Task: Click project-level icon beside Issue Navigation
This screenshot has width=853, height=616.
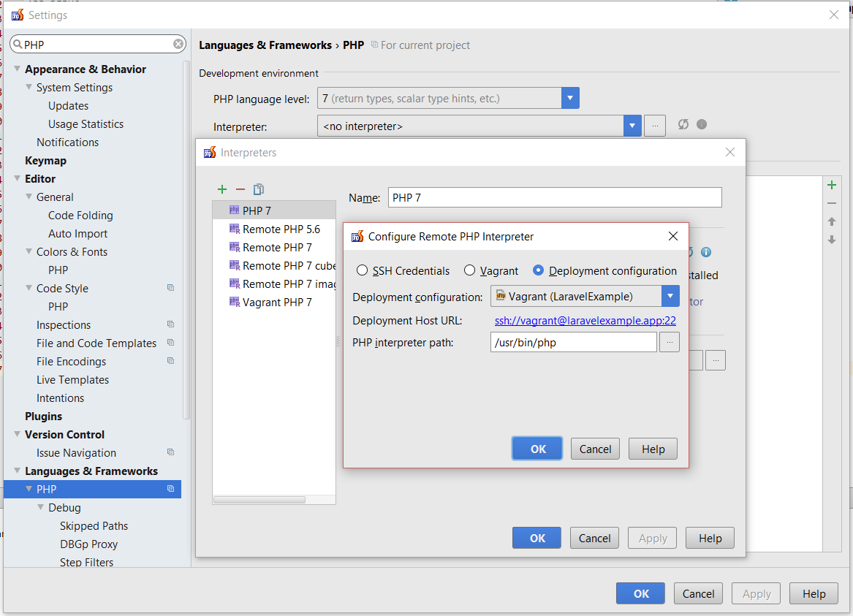Action: (x=171, y=452)
